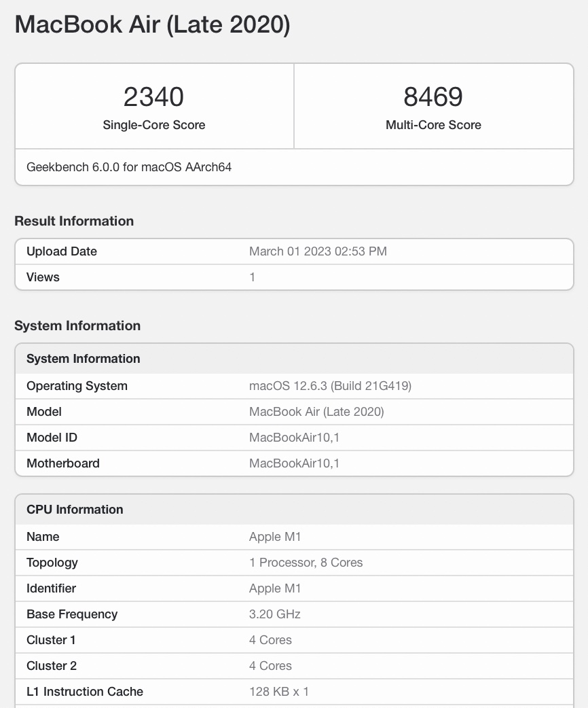Click the Single-Core Score panel

pos(154,105)
